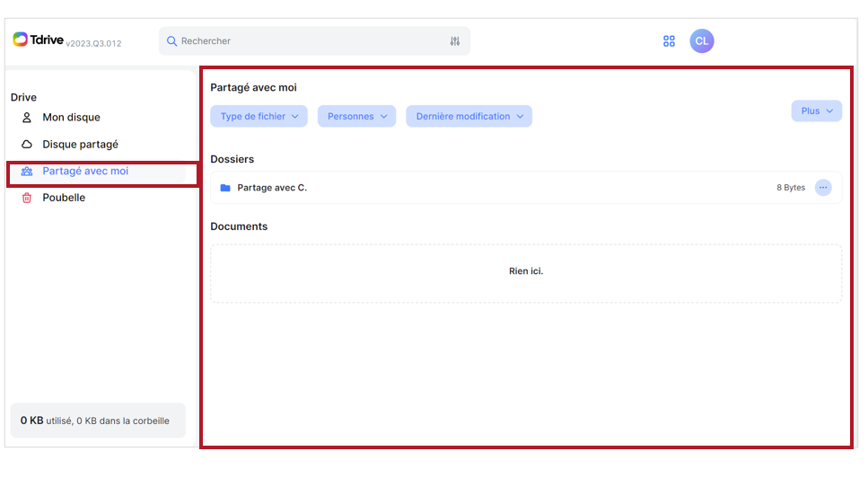Click the Disque partagé cloud icon
The image size is (868, 478).
coord(27,145)
